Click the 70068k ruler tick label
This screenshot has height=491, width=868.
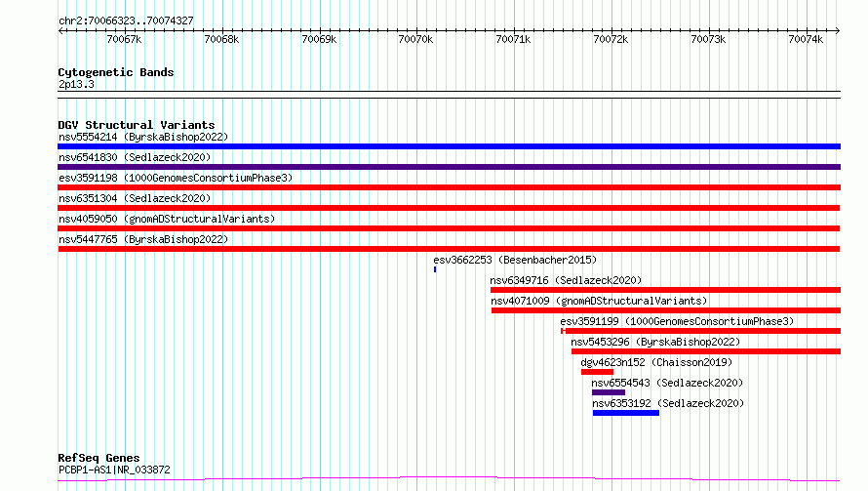click(221, 40)
